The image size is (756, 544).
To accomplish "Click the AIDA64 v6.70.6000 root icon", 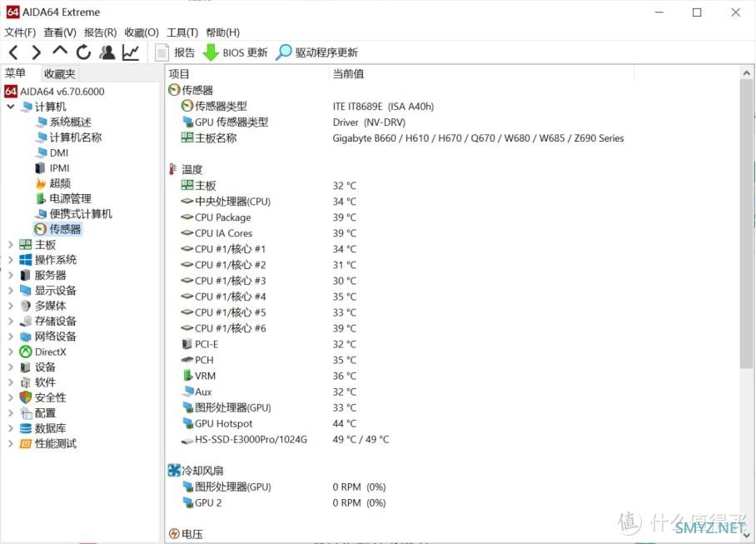I will pyautogui.click(x=11, y=91).
